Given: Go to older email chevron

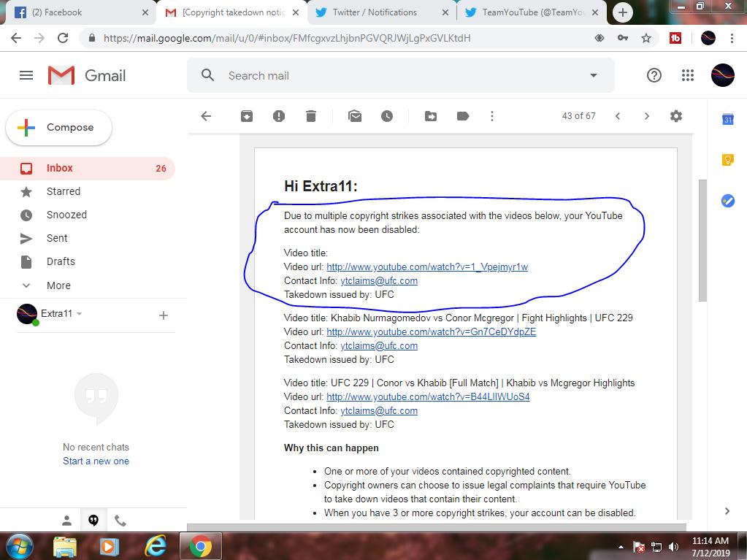Looking at the screenshot, I should 646,116.
